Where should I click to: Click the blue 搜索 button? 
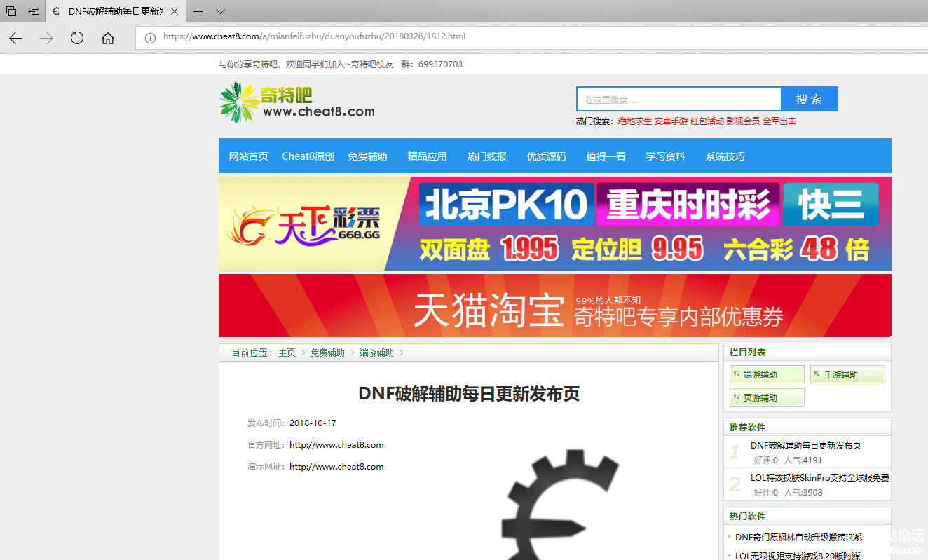[x=810, y=99]
